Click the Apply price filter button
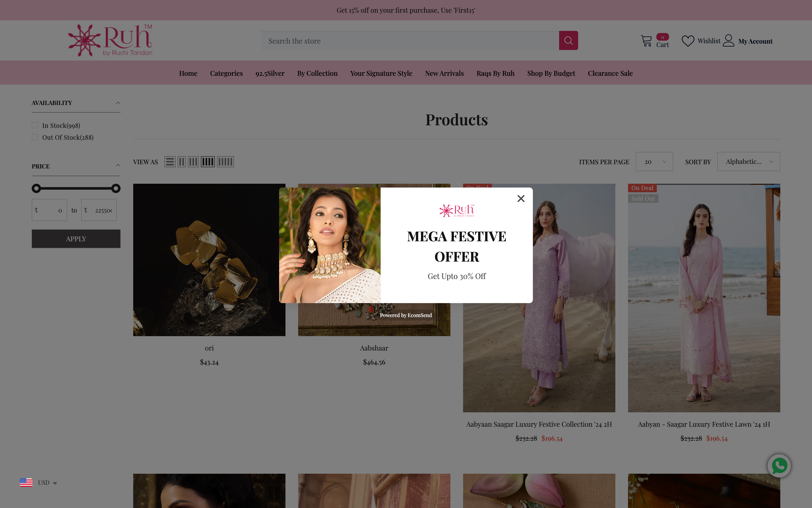This screenshot has height=508, width=812. pos(76,239)
